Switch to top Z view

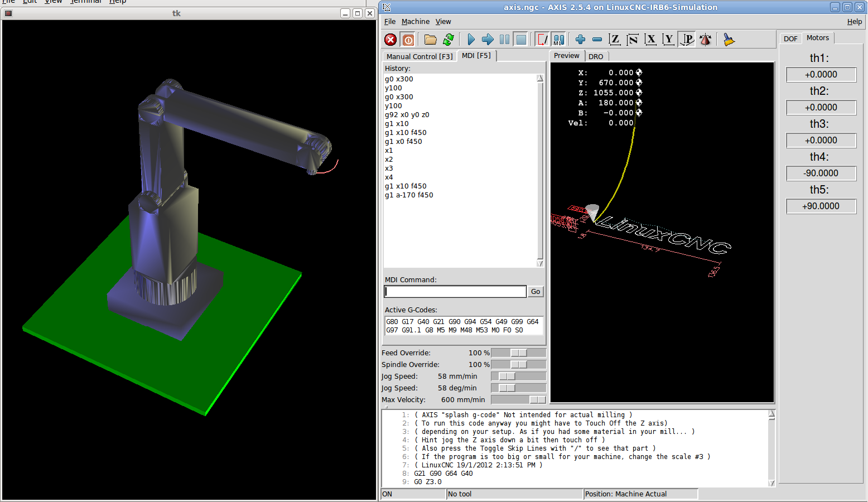pyautogui.click(x=615, y=40)
